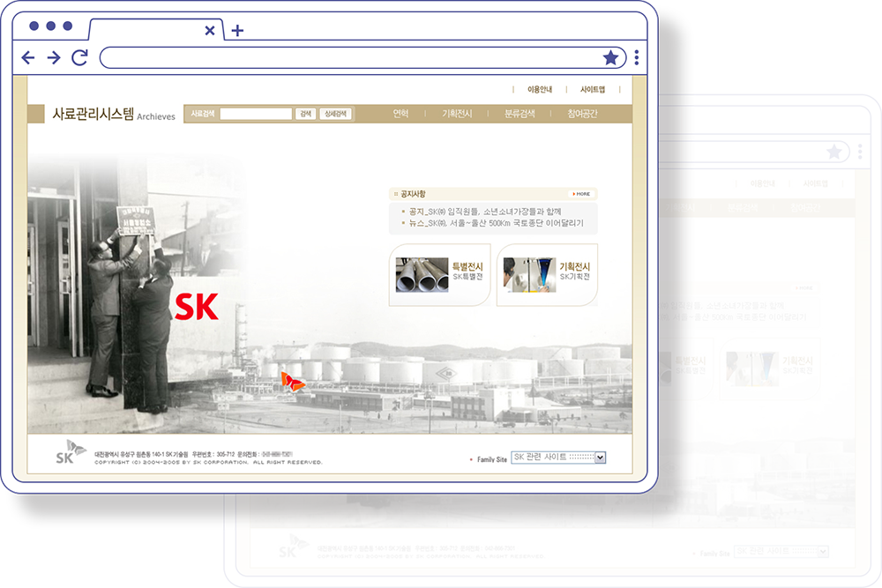Reload the page with the refresh icon
The image size is (882, 588).
click(x=78, y=56)
